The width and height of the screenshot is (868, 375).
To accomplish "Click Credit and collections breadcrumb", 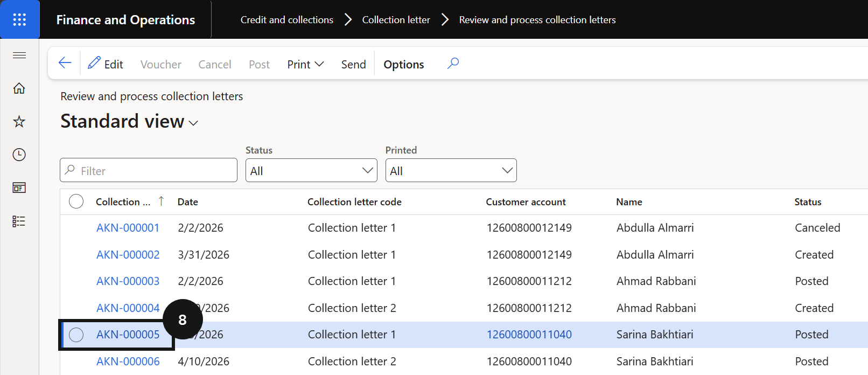I will click(287, 19).
